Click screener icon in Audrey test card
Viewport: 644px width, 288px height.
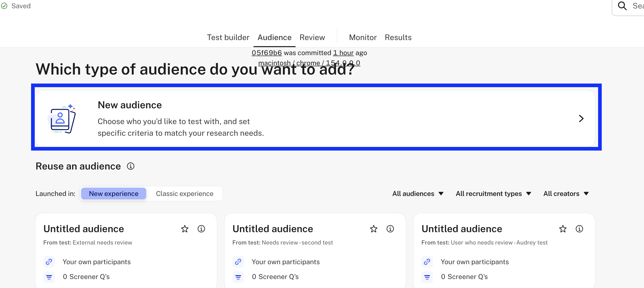click(427, 277)
